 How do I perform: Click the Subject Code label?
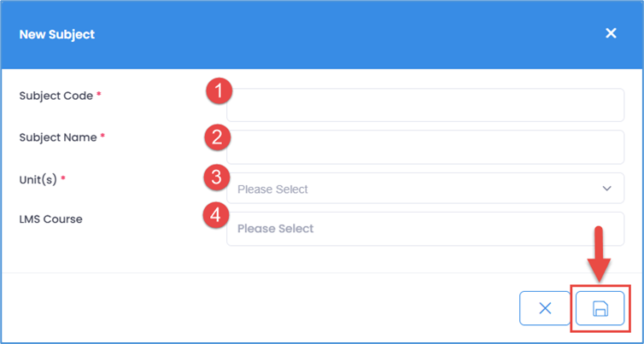pyautogui.click(x=56, y=96)
